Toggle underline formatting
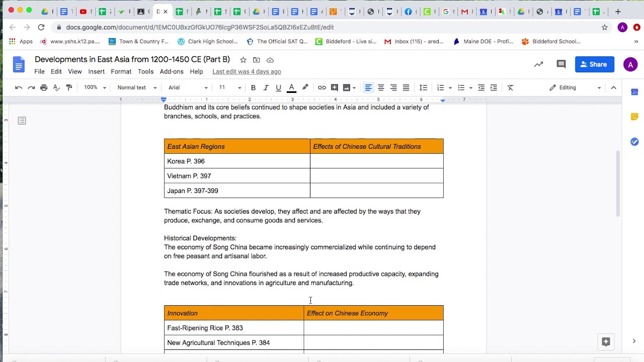The height and width of the screenshot is (362, 644). pyautogui.click(x=278, y=87)
